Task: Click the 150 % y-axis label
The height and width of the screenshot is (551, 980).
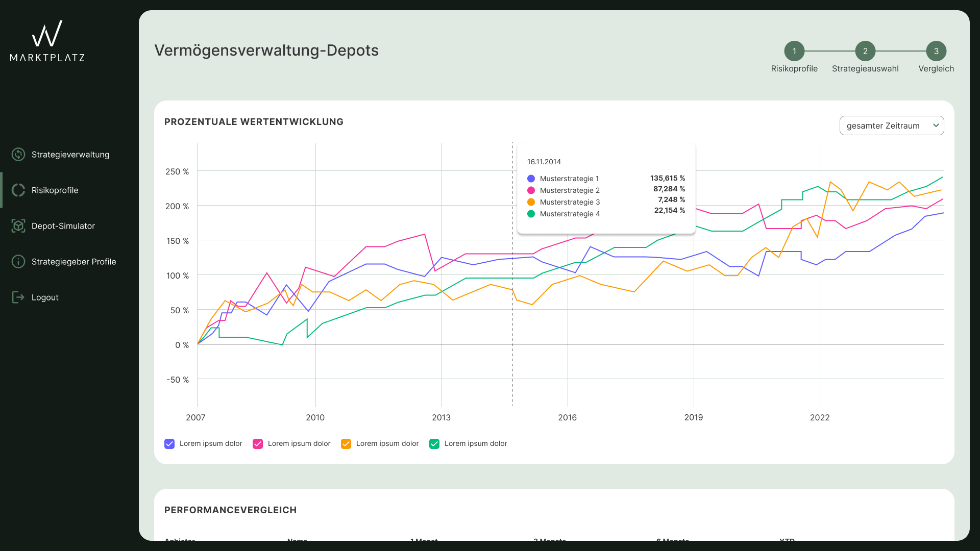Action: [178, 241]
